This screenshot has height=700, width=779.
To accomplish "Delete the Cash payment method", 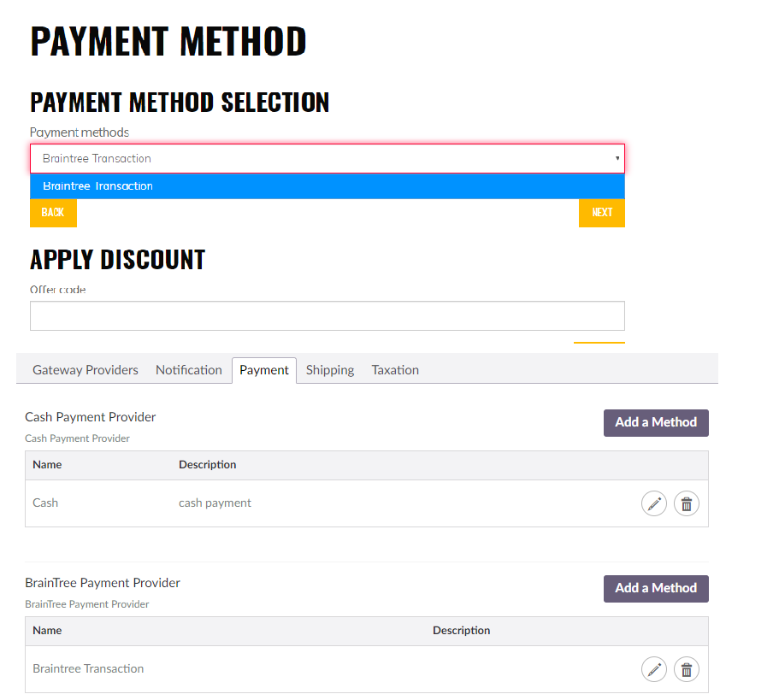I will point(686,503).
